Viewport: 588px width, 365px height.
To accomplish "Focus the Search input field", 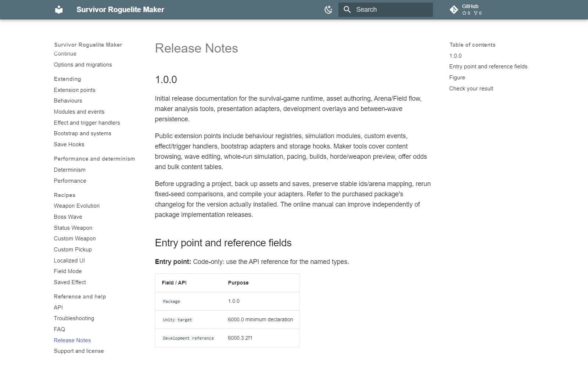I will 386,10.
